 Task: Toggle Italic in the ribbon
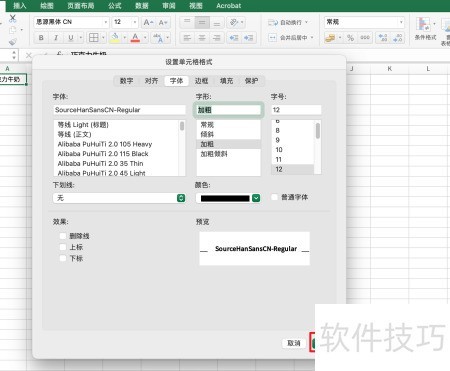coord(56,38)
